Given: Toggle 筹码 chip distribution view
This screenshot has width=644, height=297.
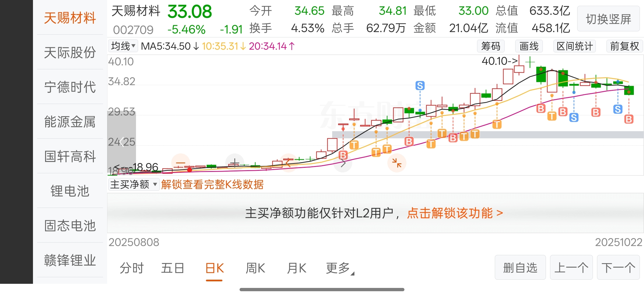Looking at the screenshot, I should [491, 46].
